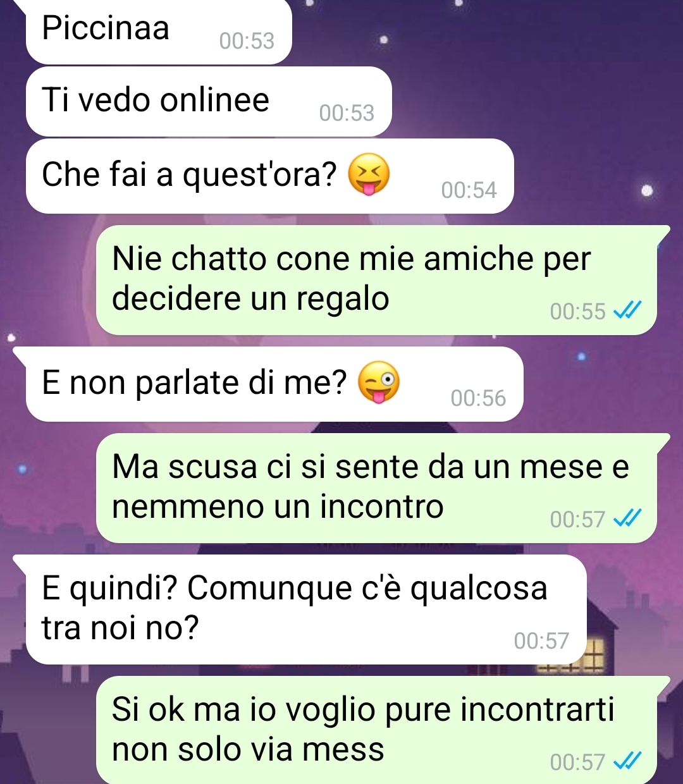Tap the 00:56 timestamp
The image size is (683, 784).
478,398
